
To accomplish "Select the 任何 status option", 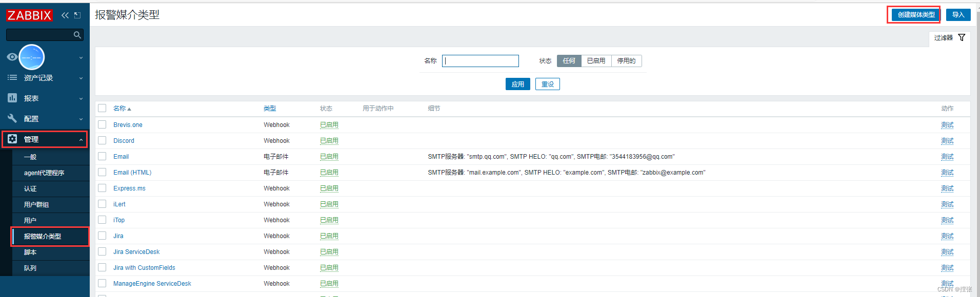I will tap(569, 61).
